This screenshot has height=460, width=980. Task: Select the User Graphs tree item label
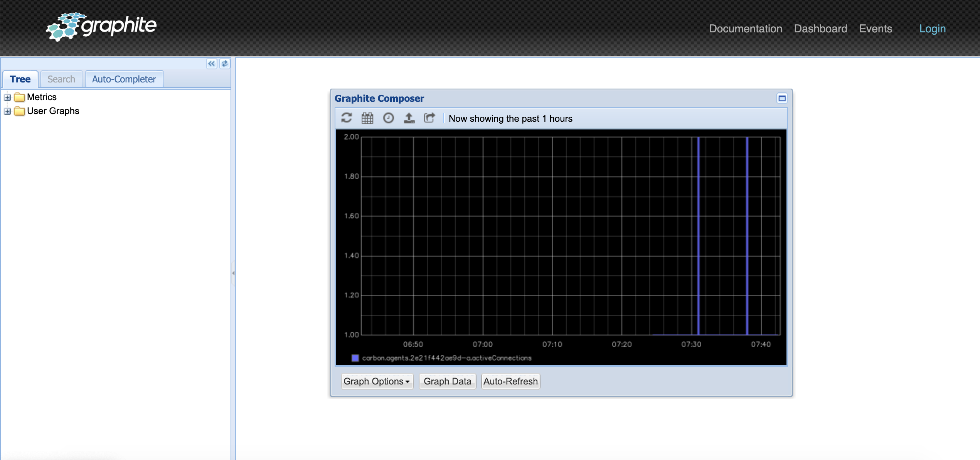point(53,111)
